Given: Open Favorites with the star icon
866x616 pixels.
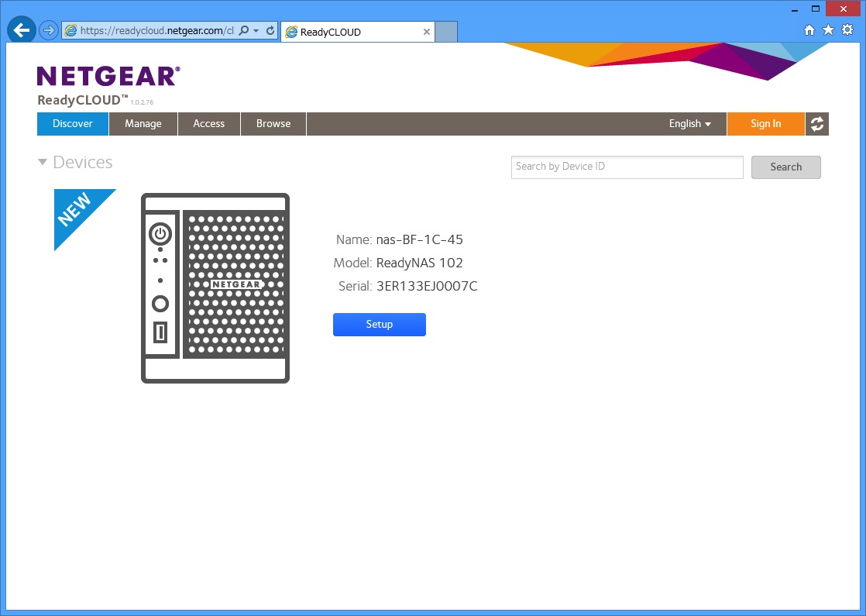Looking at the screenshot, I should coord(828,30).
